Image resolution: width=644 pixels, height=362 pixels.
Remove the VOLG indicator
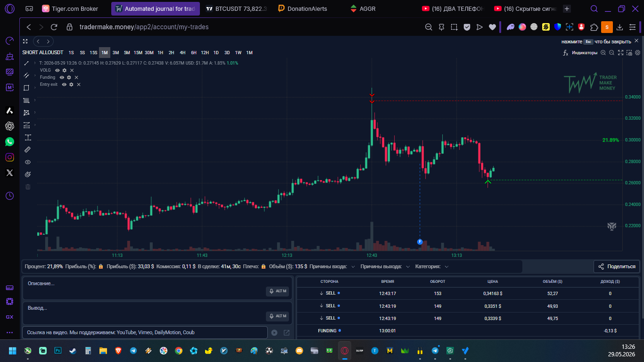coord(72,70)
